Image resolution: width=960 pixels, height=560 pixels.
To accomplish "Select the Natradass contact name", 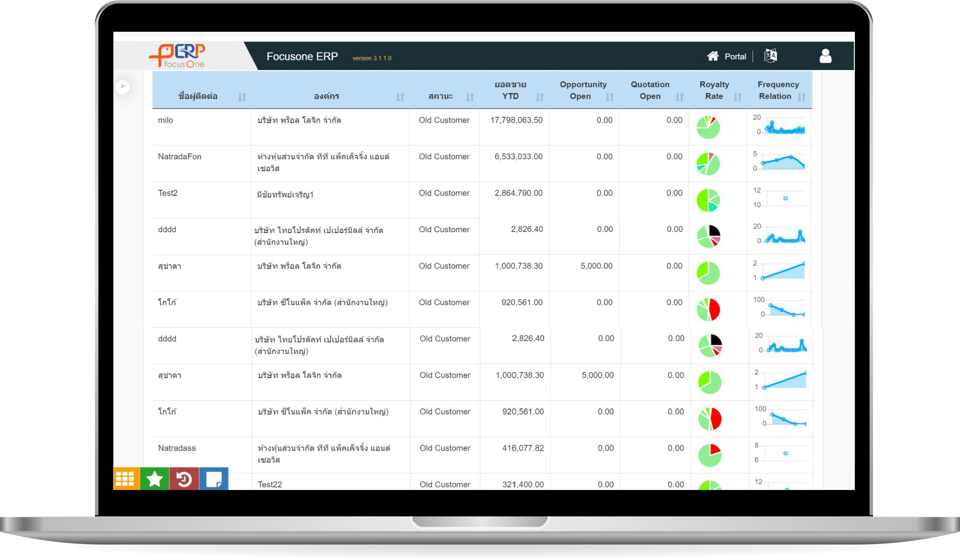I will point(177,449).
